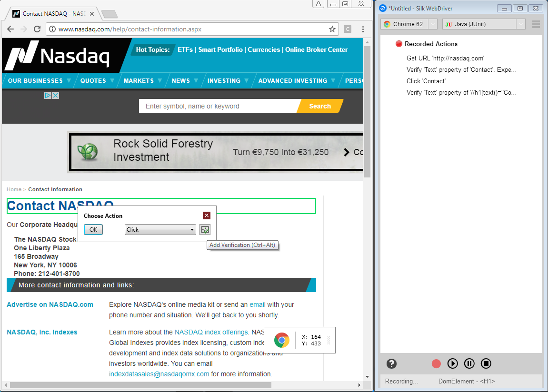Close the ad with the X icon
This screenshot has width=548, height=392.
[55, 95]
